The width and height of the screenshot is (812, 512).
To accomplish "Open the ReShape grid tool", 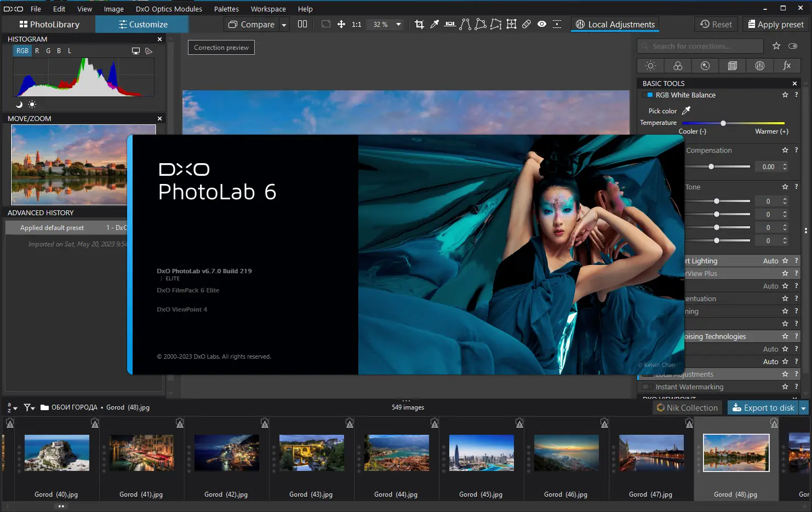I will point(511,24).
